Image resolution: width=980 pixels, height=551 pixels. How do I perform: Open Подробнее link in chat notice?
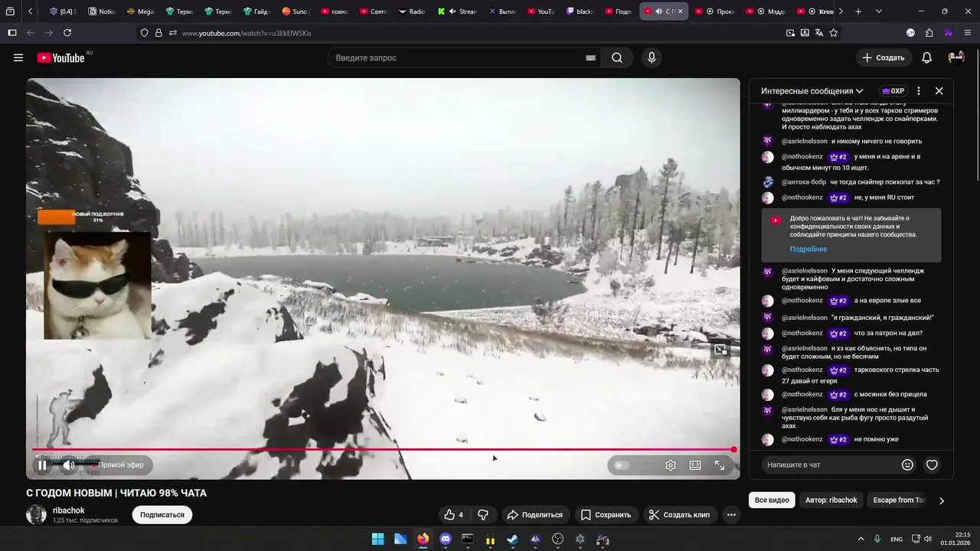click(808, 249)
